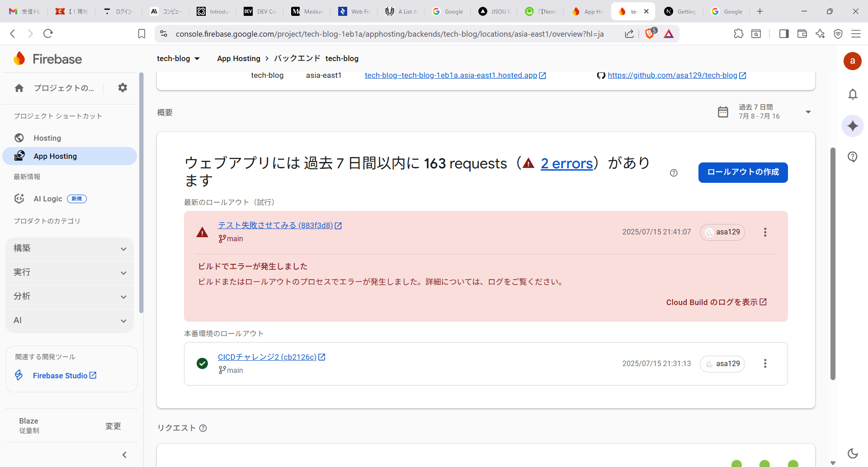Click user account avatar
868x467 pixels.
point(853,61)
